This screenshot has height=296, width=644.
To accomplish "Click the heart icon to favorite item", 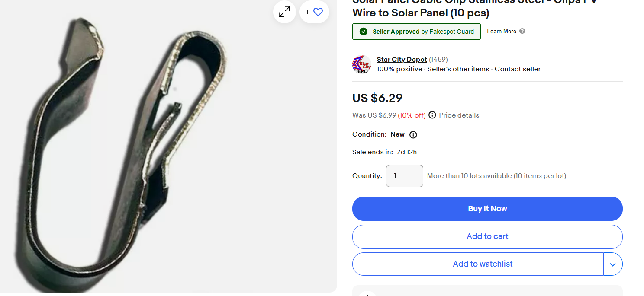I will 318,12.
